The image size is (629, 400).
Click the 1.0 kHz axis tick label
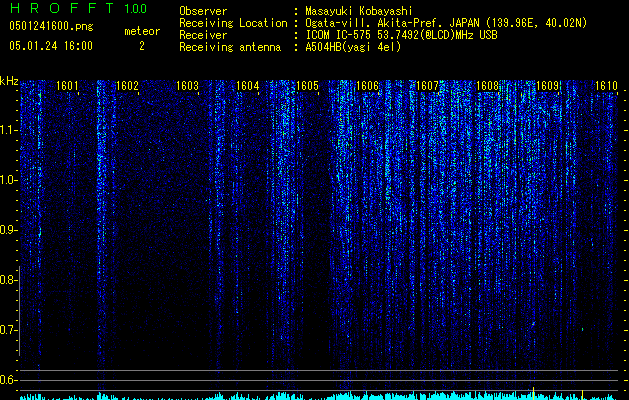(9, 180)
